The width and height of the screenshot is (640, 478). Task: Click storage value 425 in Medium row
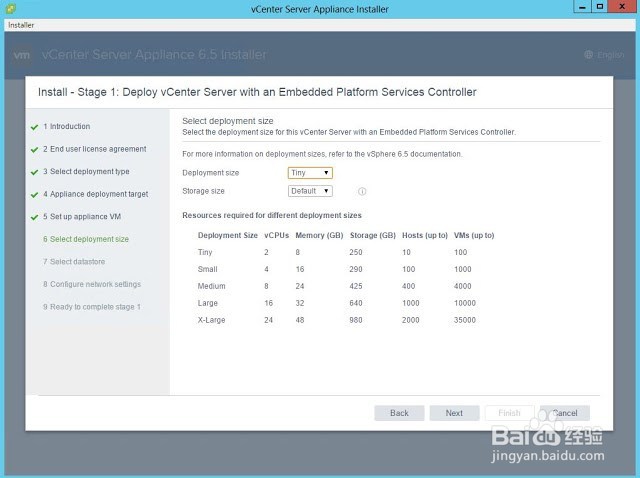click(x=356, y=286)
